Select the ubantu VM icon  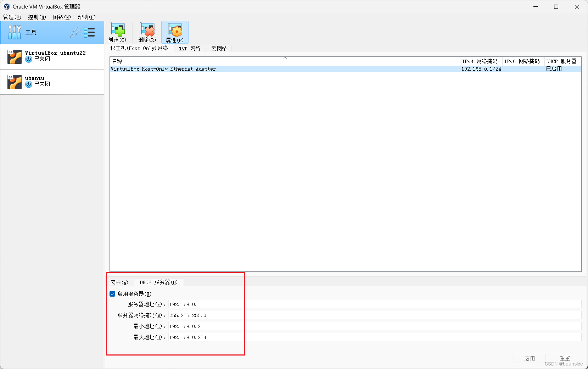[15, 82]
